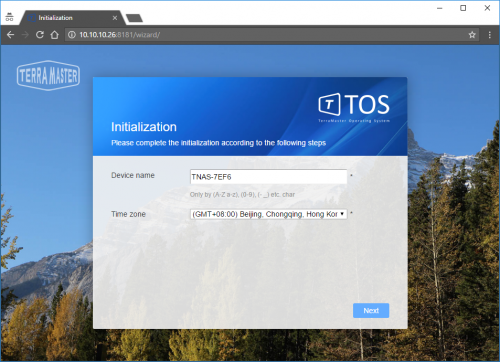Click the TerraMaster logo

[x=48, y=75]
